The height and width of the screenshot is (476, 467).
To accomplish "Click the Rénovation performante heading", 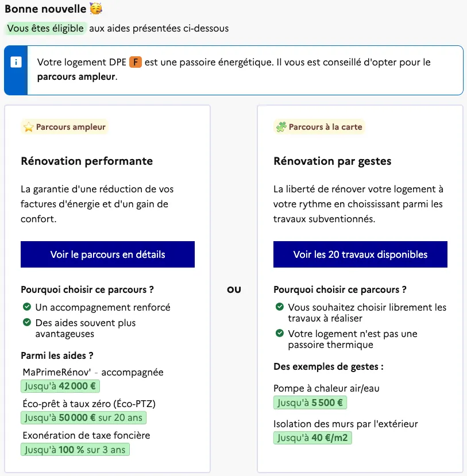I will 87,161.
